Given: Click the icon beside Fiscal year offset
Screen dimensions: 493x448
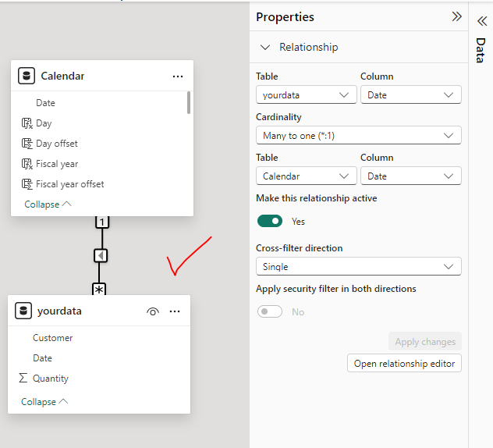Looking at the screenshot, I should coord(27,184).
